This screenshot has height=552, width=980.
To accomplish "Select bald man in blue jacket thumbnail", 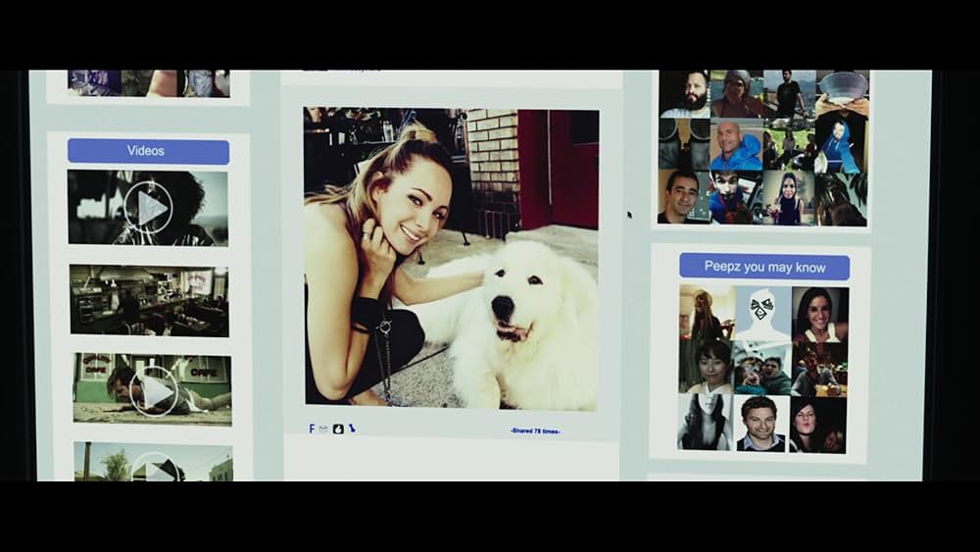I will [737, 145].
